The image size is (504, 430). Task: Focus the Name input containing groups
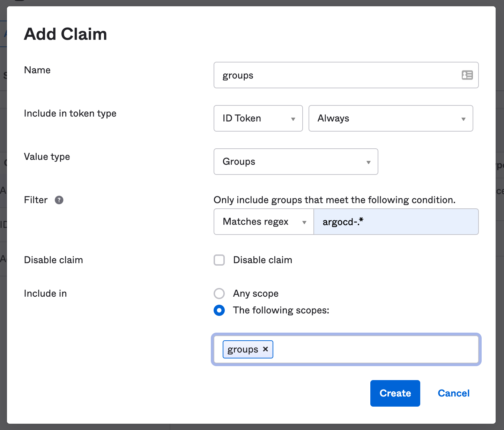click(x=335, y=75)
